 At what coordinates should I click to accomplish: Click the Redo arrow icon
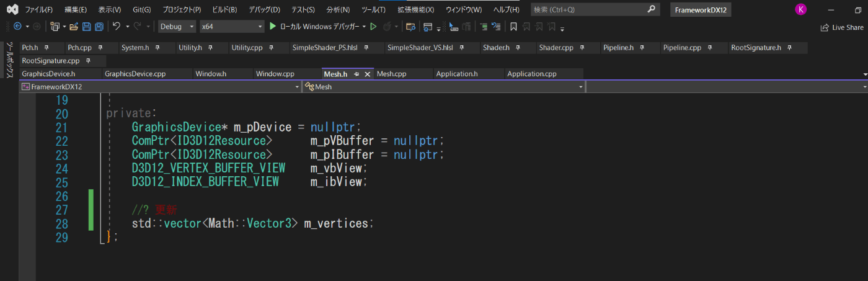[x=138, y=26]
